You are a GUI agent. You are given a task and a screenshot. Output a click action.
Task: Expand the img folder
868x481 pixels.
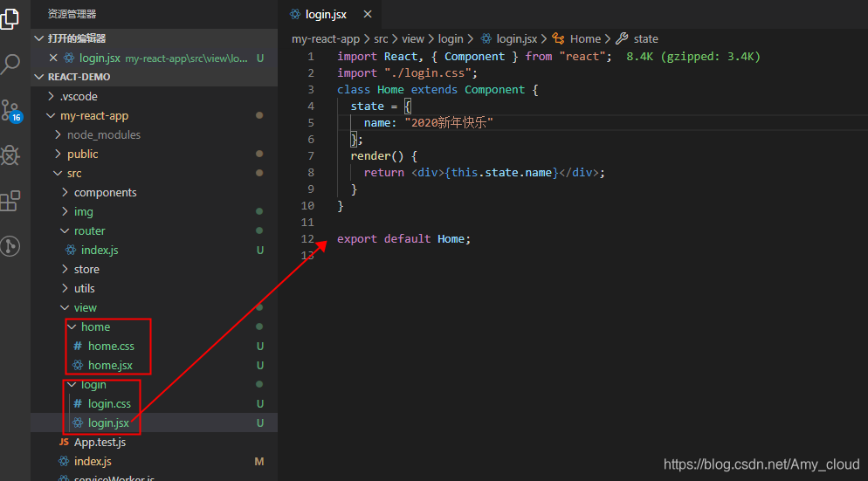65,211
